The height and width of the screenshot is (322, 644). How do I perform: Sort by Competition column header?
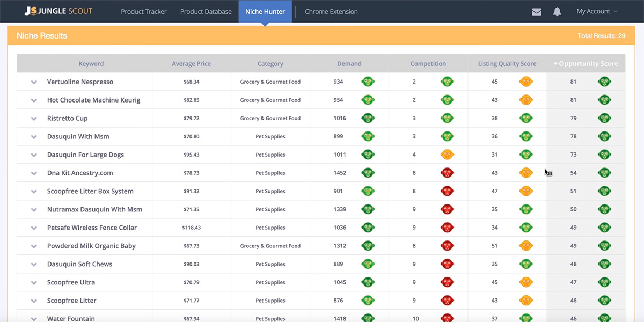click(428, 63)
